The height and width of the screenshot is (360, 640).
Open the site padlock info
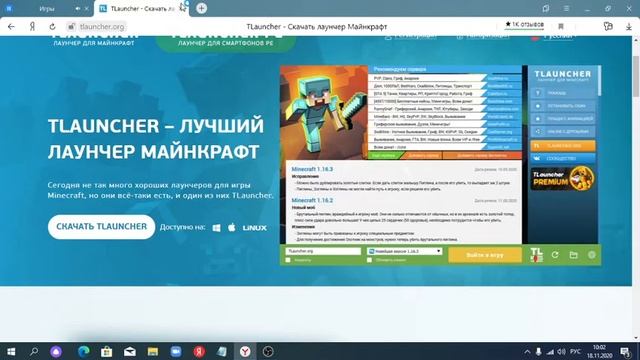coord(71,27)
